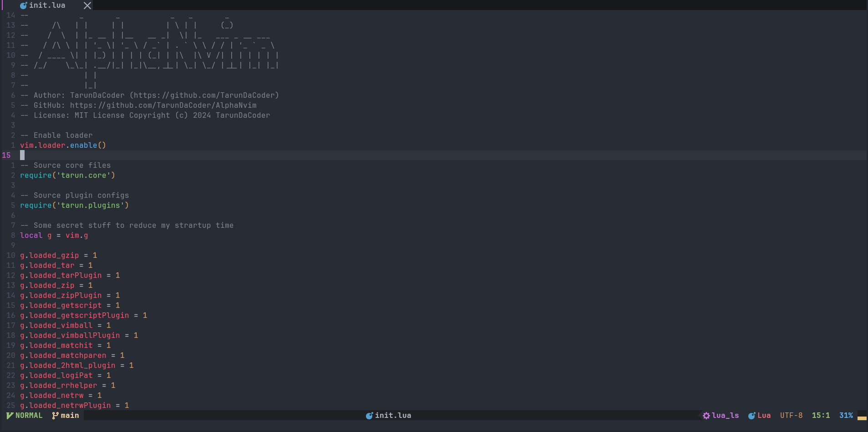This screenshot has height=432, width=868.
Task: Click the git branch icon
Action: [55, 416]
